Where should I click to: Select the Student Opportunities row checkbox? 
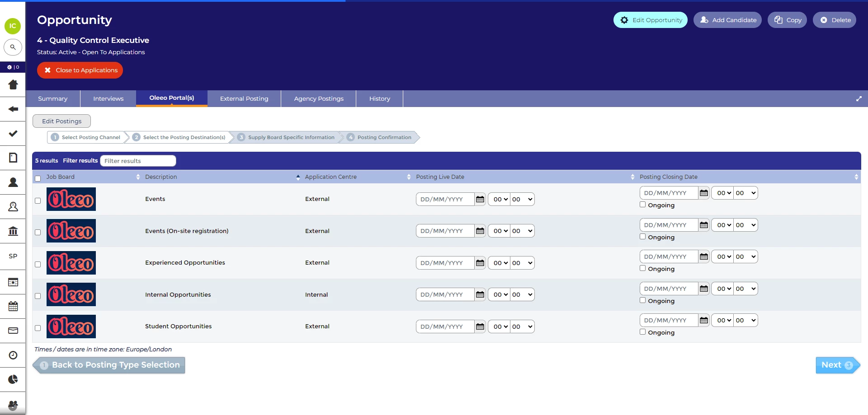[38, 328]
